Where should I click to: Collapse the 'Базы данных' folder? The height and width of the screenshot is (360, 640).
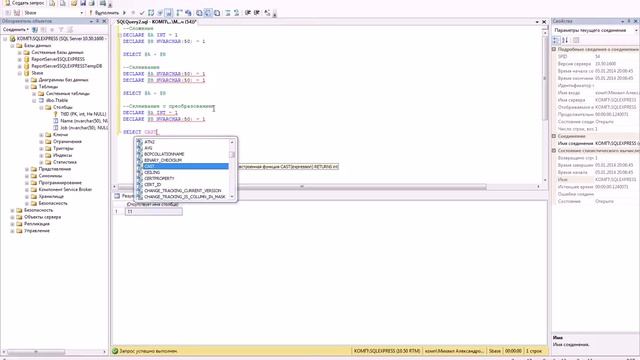coord(12,46)
